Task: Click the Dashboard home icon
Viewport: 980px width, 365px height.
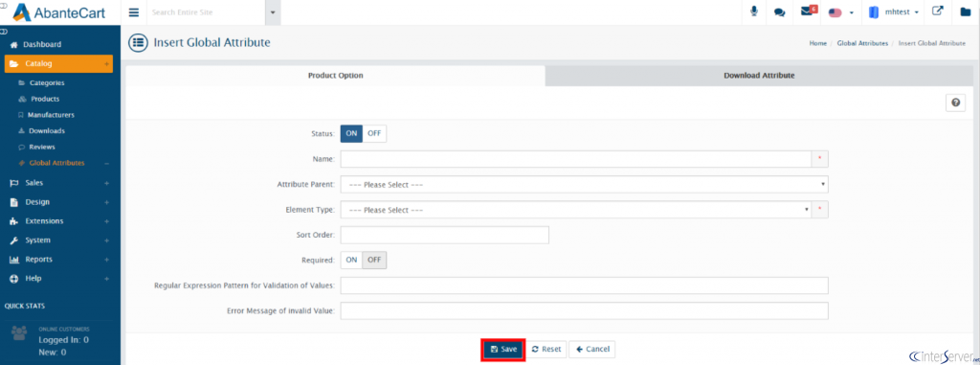Action: pos(13,44)
